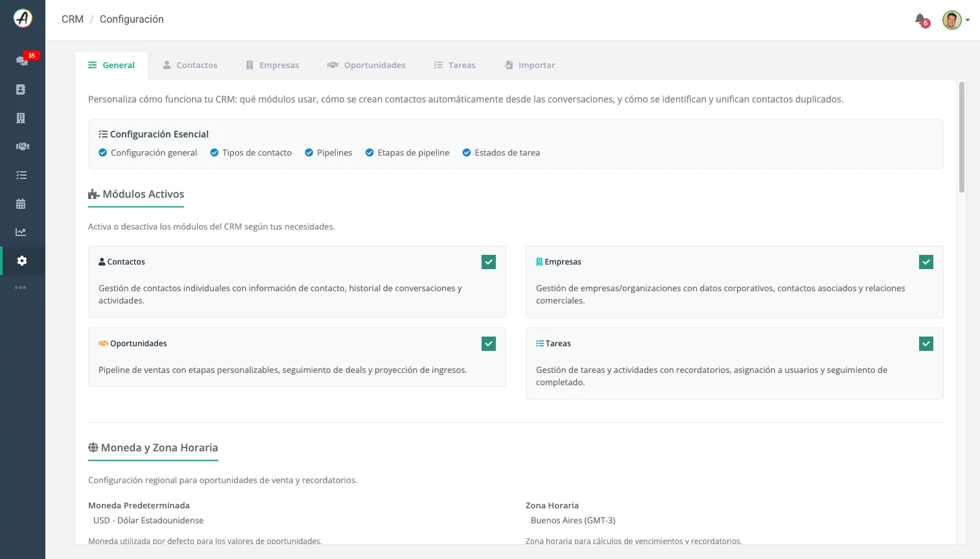Open the calendar sidebar icon
The image size is (980, 559).
(x=21, y=204)
